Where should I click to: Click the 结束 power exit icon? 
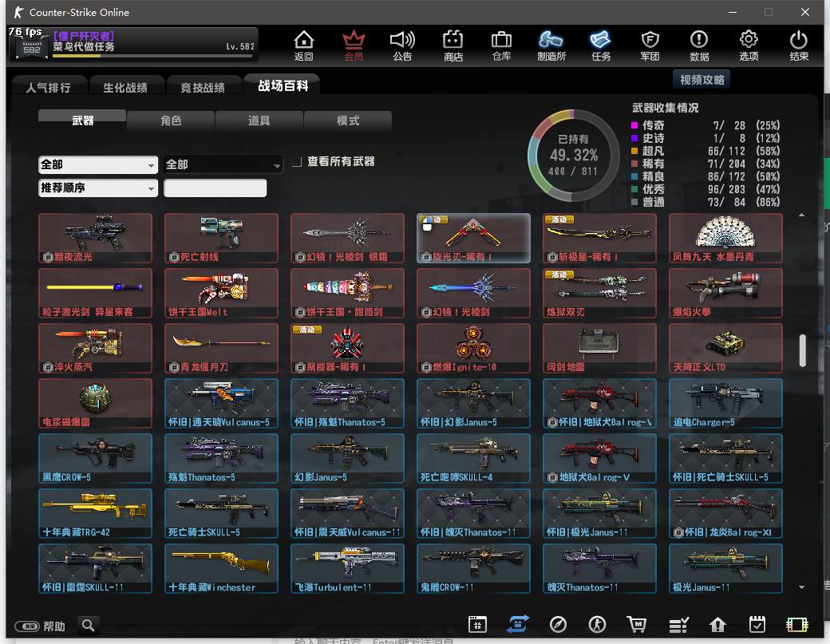pyautogui.click(x=798, y=45)
